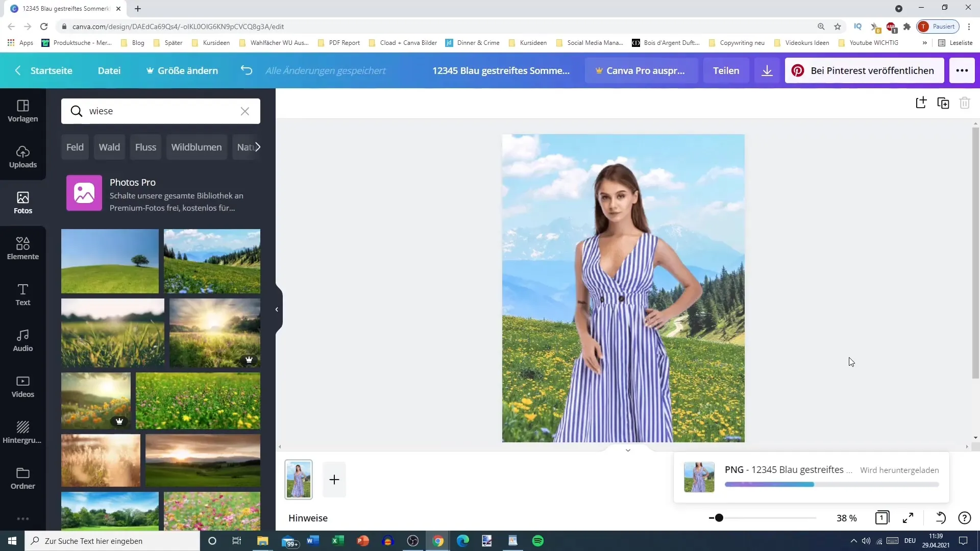Click the duplicate page icon
The height and width of the screenshot is (551, 980).
[x=943, y=103]
